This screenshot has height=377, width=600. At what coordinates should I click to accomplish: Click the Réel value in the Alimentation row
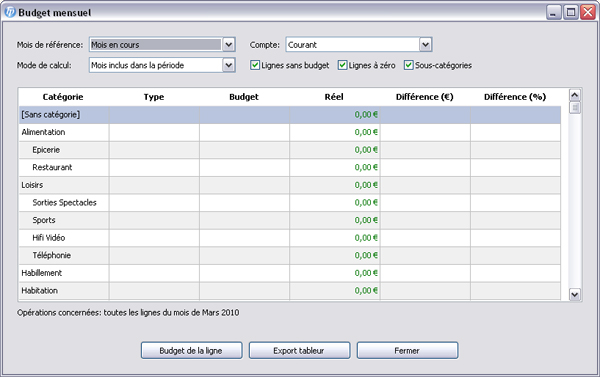366,132
